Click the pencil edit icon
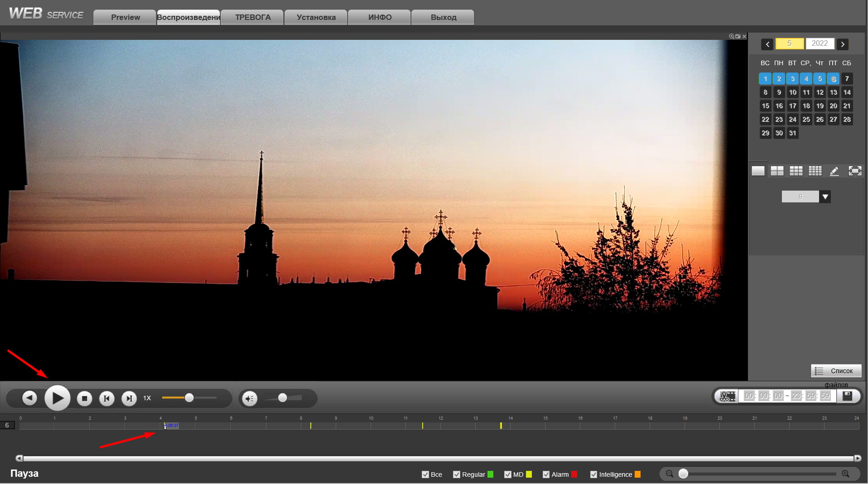The width and height of the screenshot is (868, 484). [834, 171]
